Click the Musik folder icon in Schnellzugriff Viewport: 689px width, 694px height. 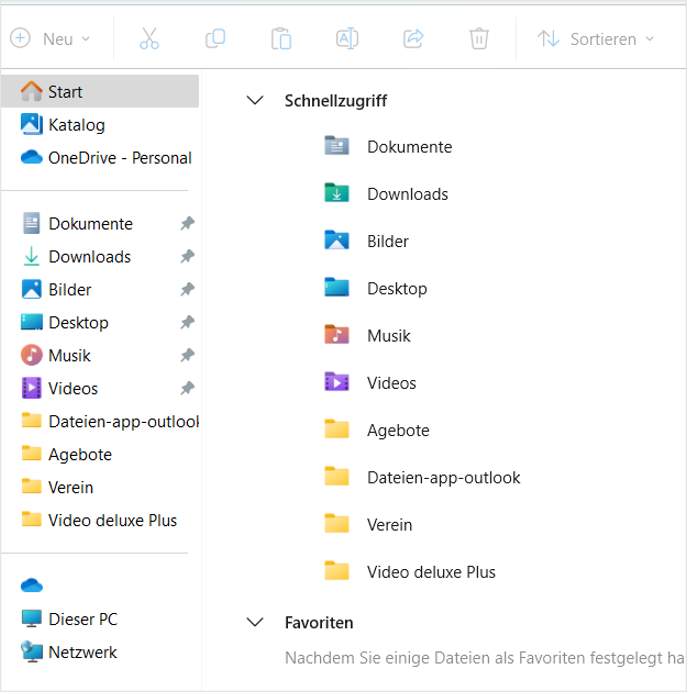(336, 335)
